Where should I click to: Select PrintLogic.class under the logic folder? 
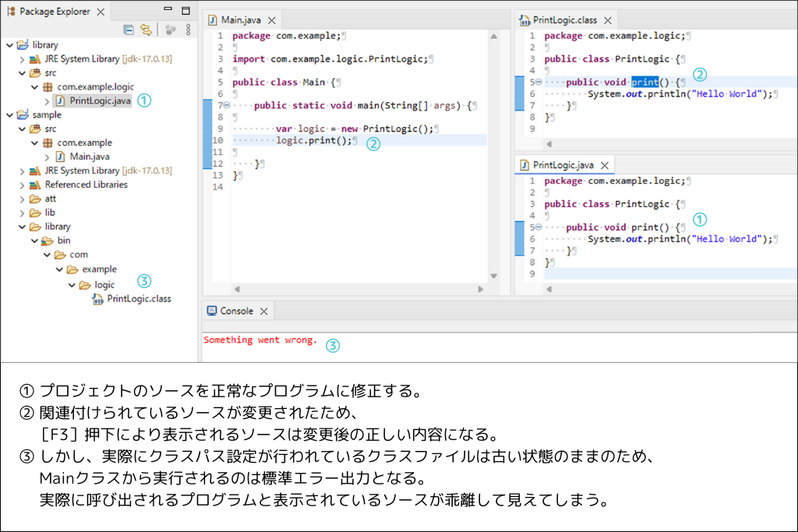coord(139,299)
